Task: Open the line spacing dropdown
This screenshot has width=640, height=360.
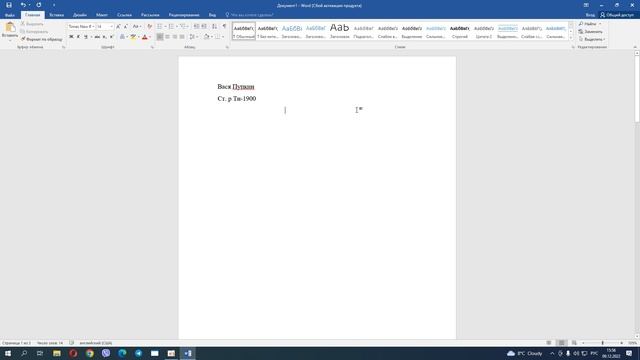Action: pos(193,37)
